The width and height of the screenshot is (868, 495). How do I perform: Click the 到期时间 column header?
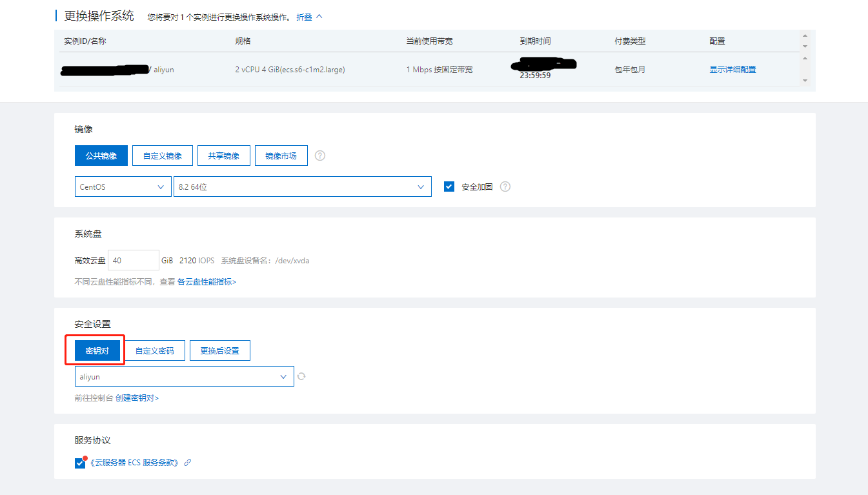[x=535, y=41]
